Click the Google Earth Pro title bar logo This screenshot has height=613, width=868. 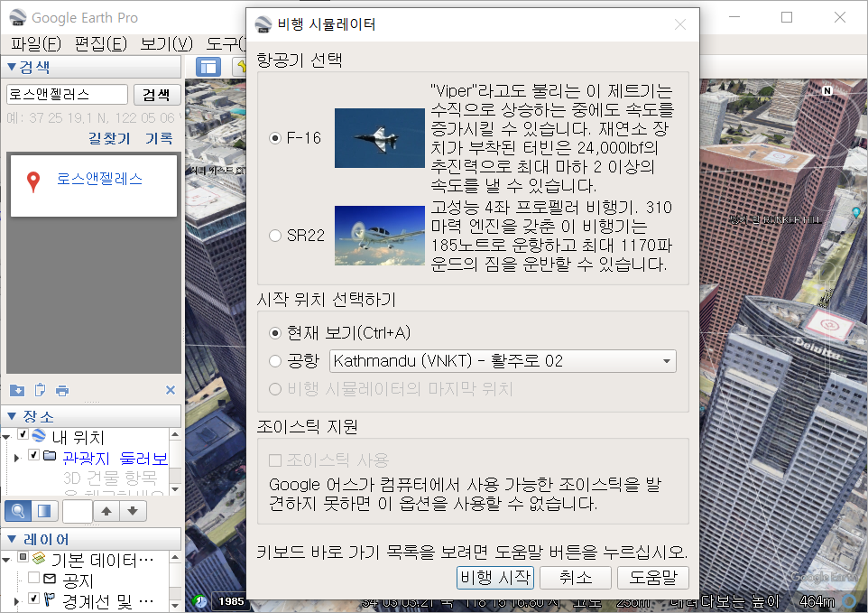click(18, 18)
